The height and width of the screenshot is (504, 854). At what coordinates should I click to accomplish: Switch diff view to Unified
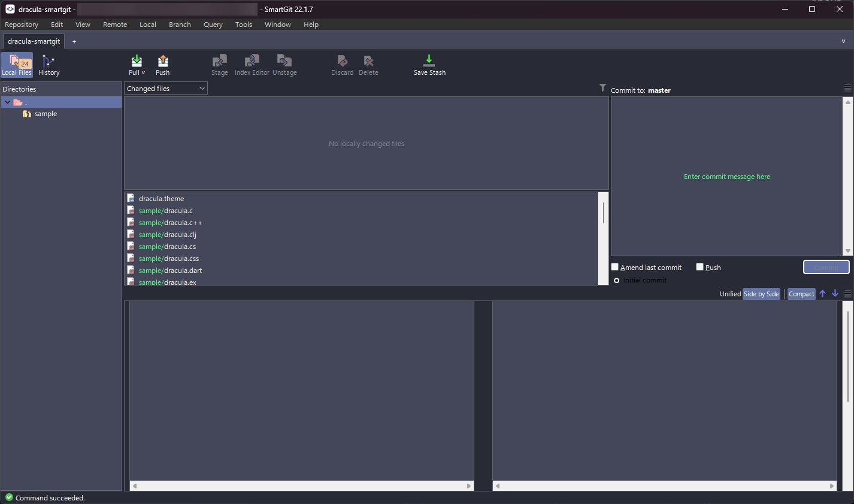[729, 293]
